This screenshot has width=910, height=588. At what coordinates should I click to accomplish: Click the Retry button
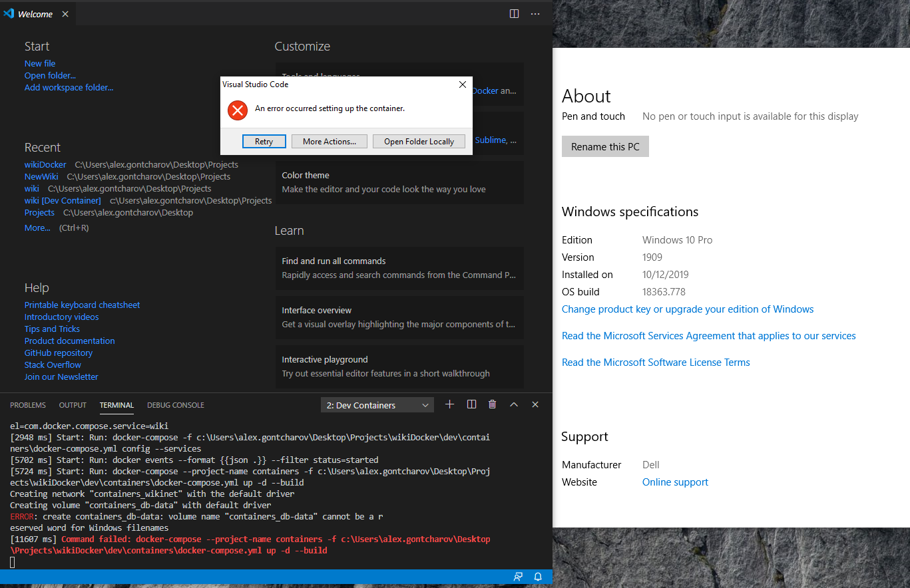coord(264,142)
